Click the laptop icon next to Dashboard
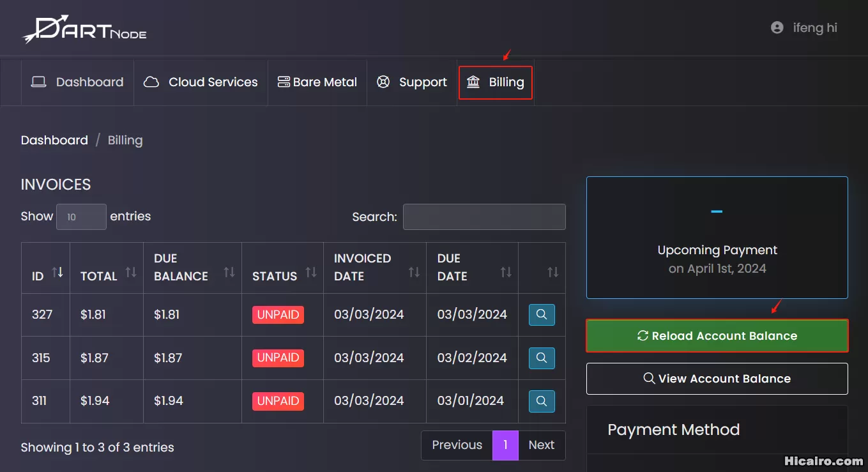 [x=39, y=82]
